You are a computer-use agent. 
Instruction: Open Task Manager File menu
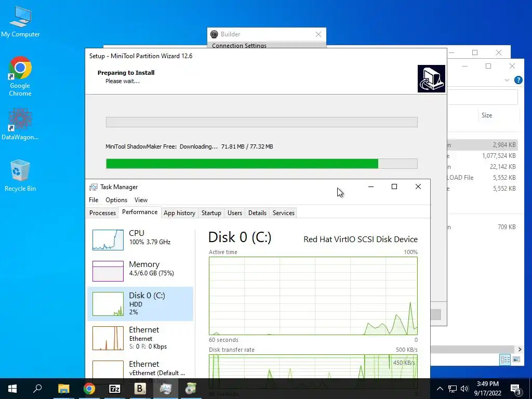(x=94, y=200)
